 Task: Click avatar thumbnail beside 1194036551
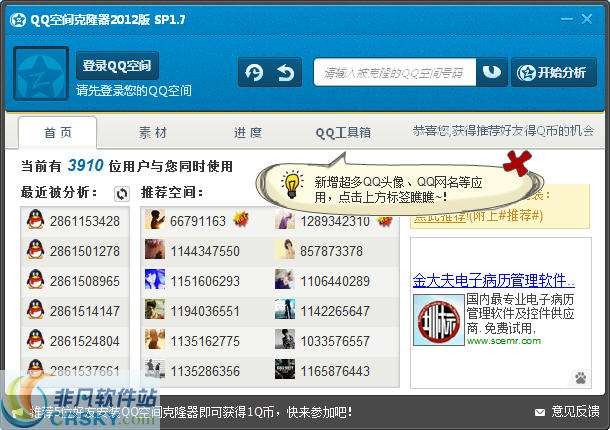click(x=155, y=309)
